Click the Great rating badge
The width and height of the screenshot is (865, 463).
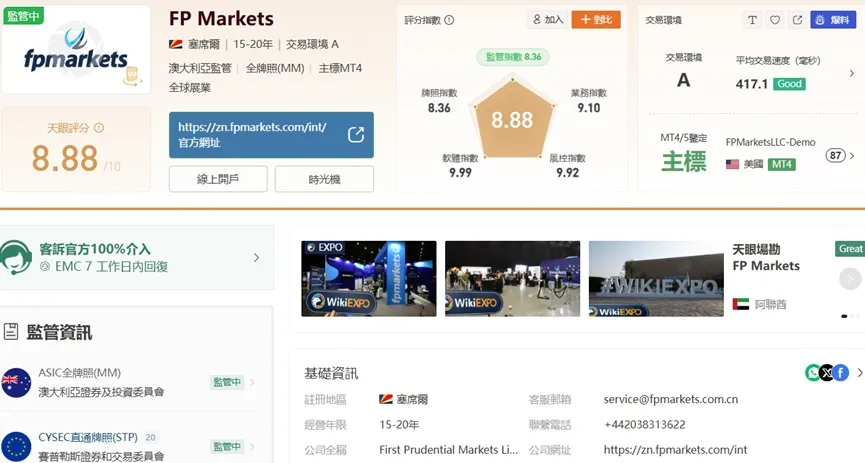(850, 249)
